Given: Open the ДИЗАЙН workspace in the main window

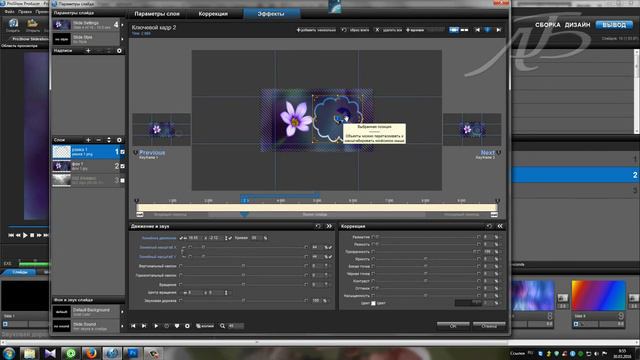Looking at the screenshot, I should [577, 25].
